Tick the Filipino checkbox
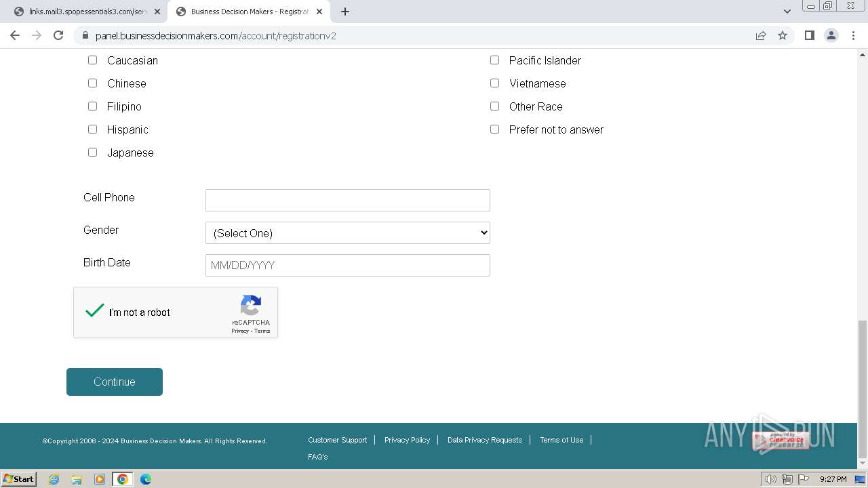 (x=92, y=106)
